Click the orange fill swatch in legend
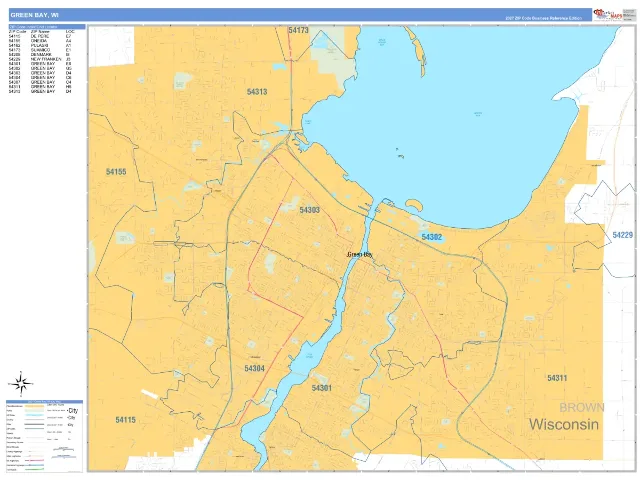The image size is (640, 480). point(34,407)
